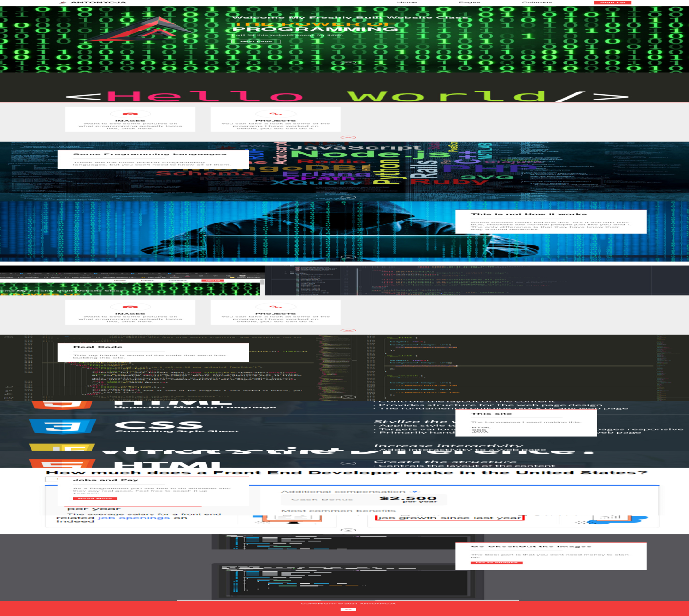Click the Read More button in Jobs and Pay

pyautogui.click(x=95, y=499)
